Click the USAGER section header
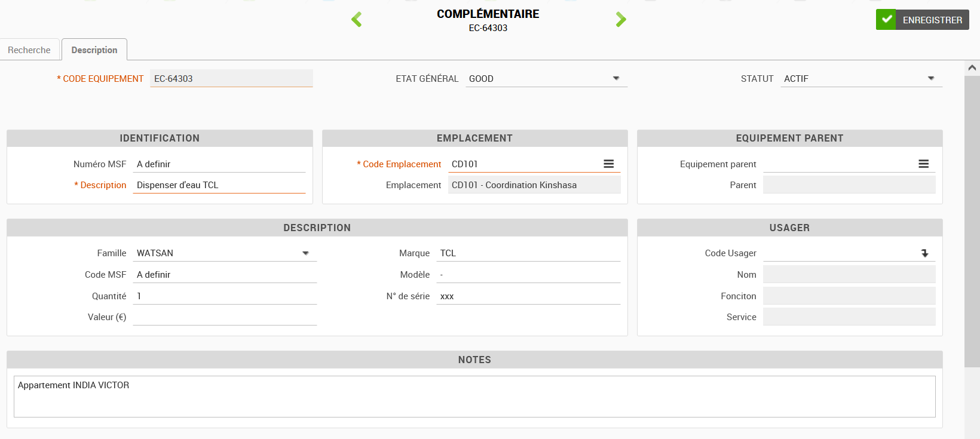980x439 pixels. click(x=789, y=228)
